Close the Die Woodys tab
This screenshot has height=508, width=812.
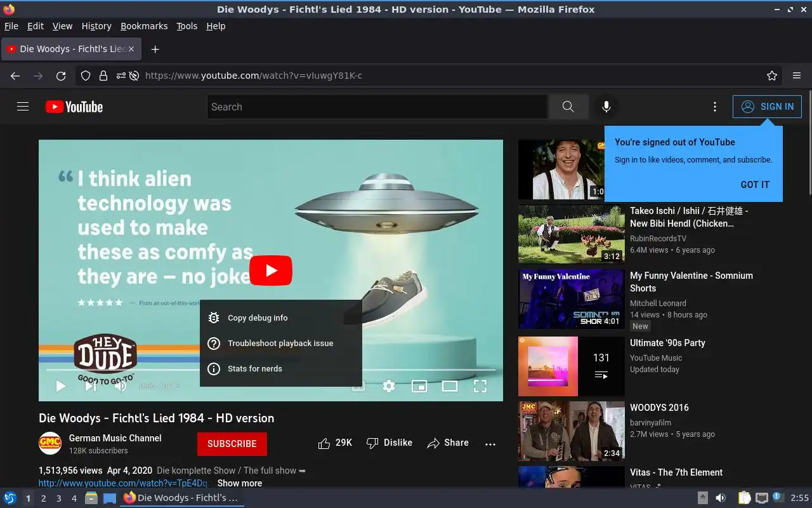tap(131, 49)
